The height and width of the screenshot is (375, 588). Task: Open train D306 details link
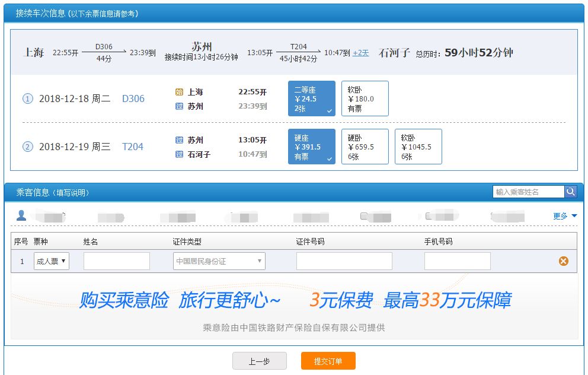point(133,98)
